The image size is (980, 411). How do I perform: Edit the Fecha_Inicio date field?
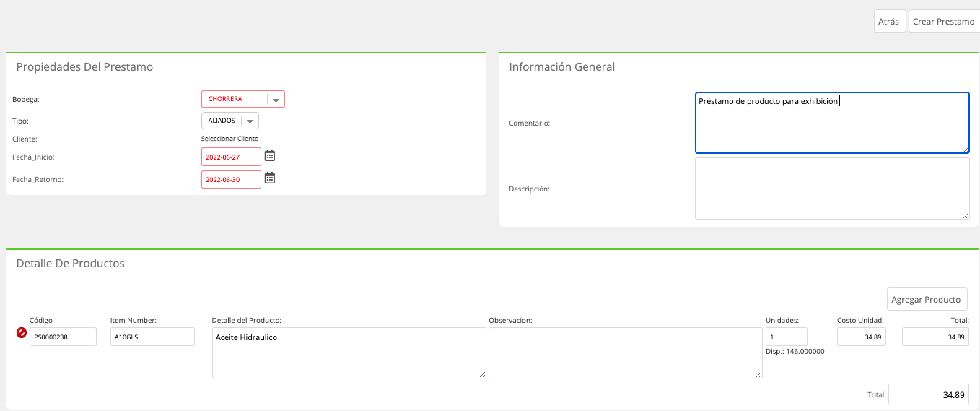tap(231, 157)
